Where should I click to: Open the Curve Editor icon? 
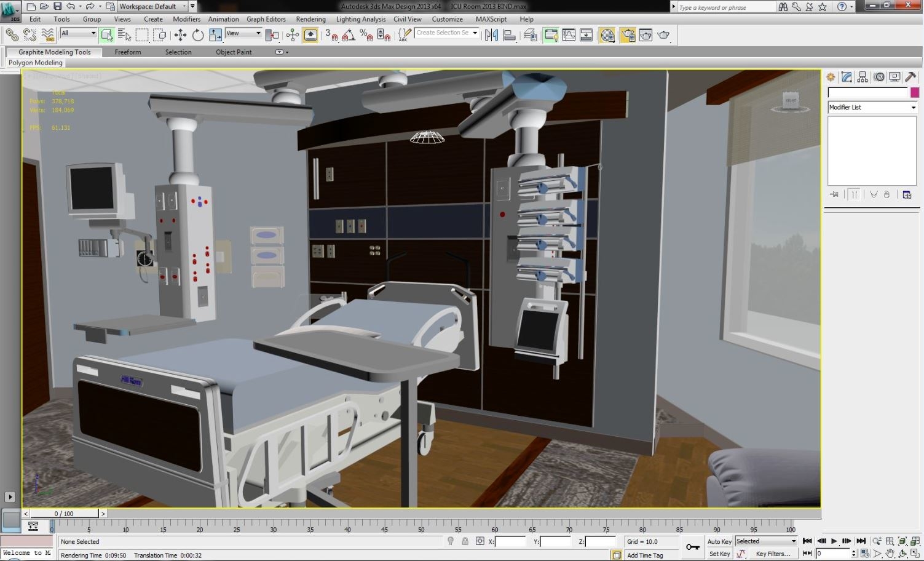[569, 35]
